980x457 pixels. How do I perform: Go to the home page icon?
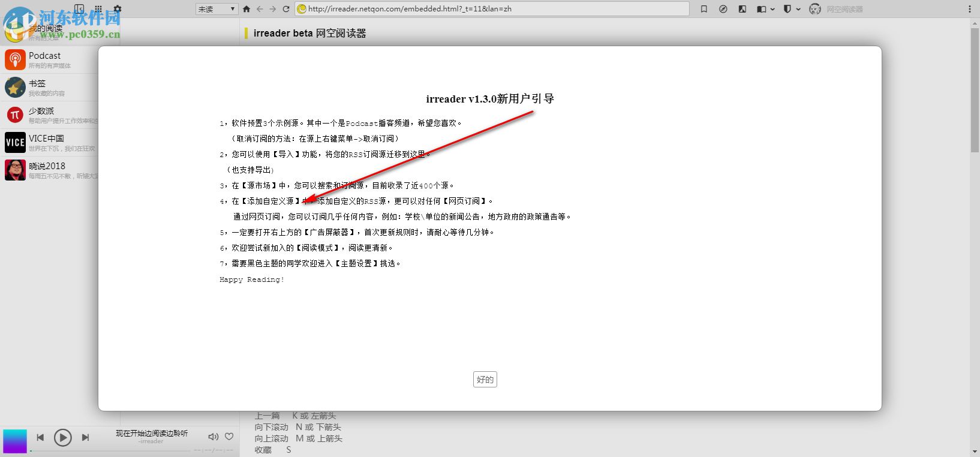246,9
